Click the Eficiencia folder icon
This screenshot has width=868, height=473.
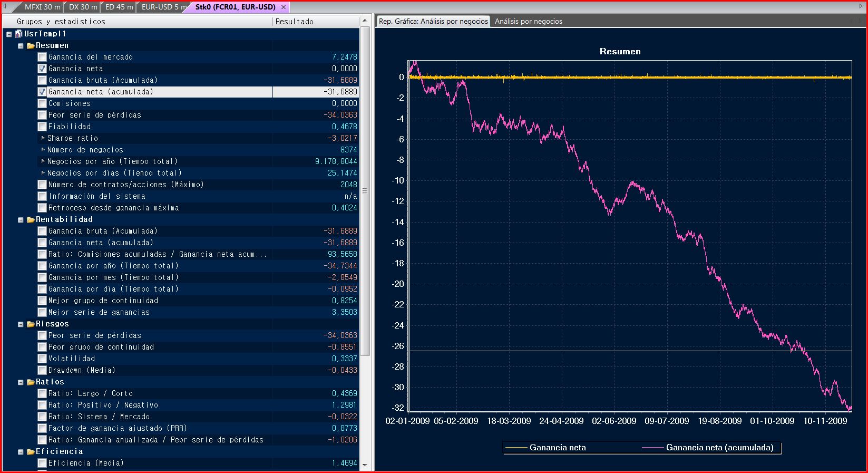tap(31, 452)
